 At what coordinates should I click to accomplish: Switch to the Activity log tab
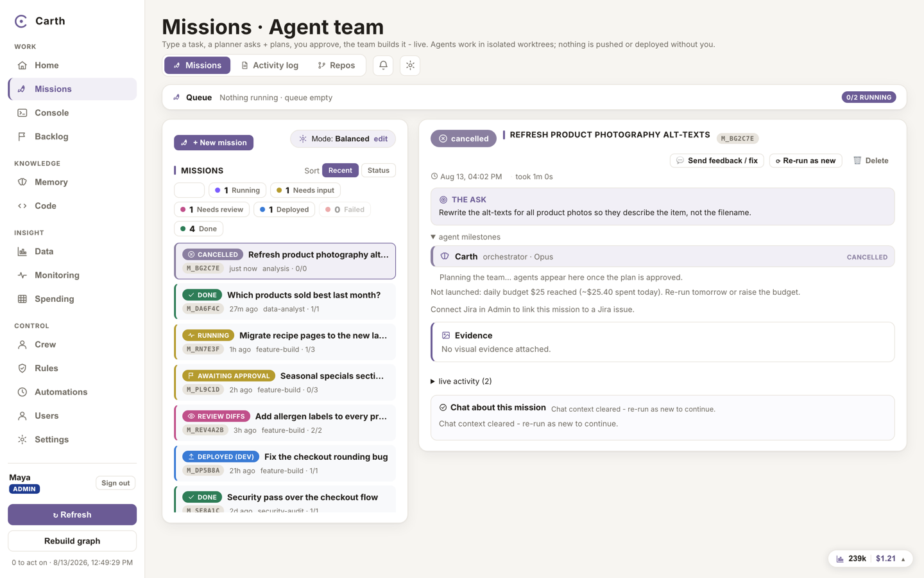tap(269, 66)
